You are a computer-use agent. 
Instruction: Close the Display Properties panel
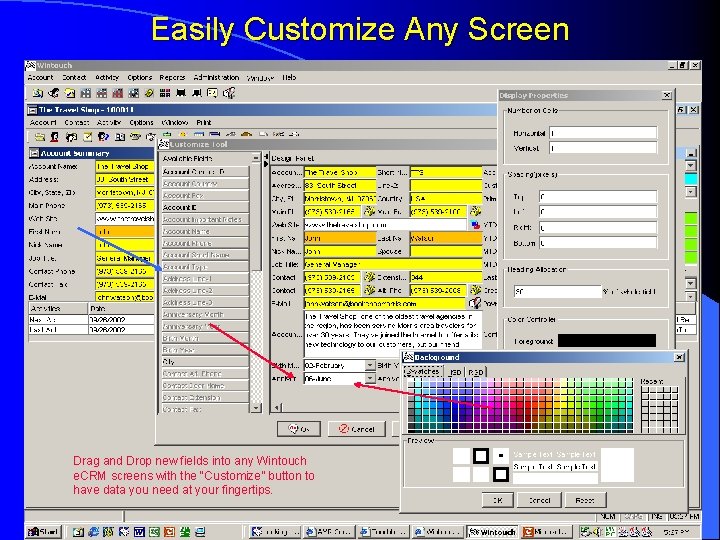(x=667, y=95)
